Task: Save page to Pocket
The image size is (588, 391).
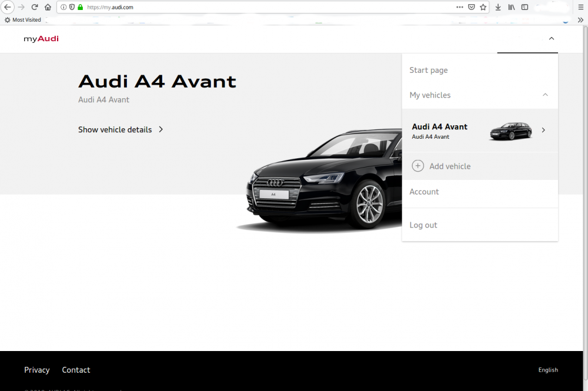Action: pos(472,7)
